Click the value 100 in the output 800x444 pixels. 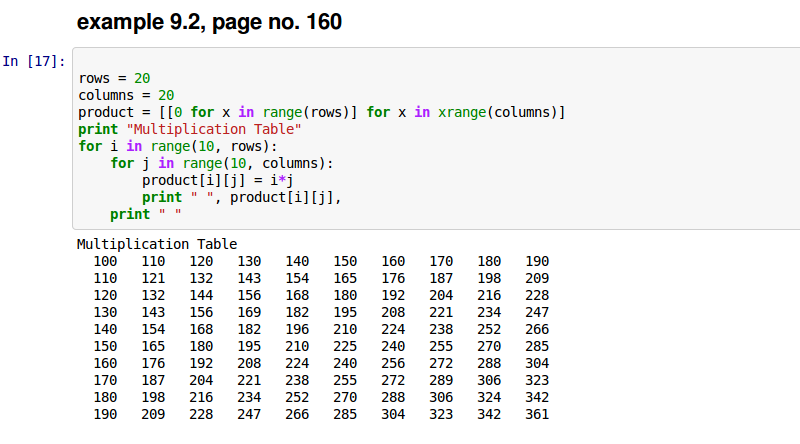pyautogui.click(x=105, y=261)
